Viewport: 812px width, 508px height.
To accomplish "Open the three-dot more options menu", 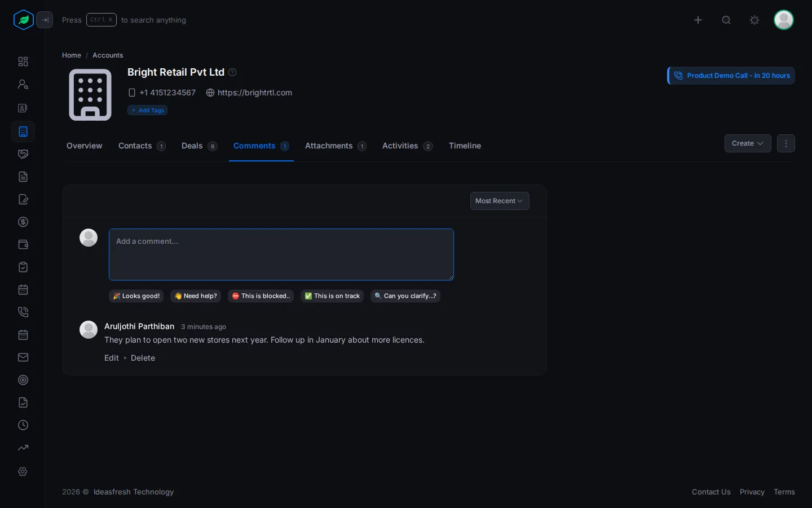I will point(786,143).
